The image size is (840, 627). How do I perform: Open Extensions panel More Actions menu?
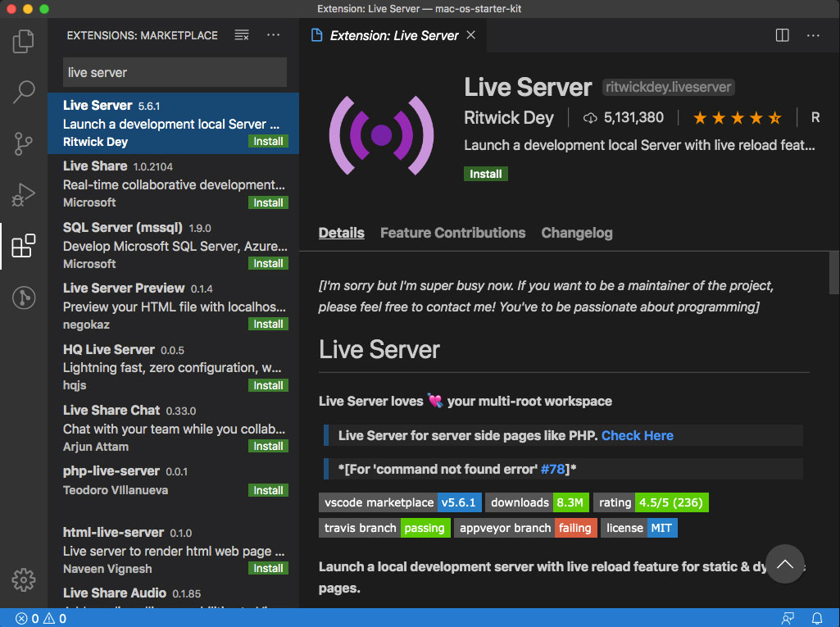(274, 35)
